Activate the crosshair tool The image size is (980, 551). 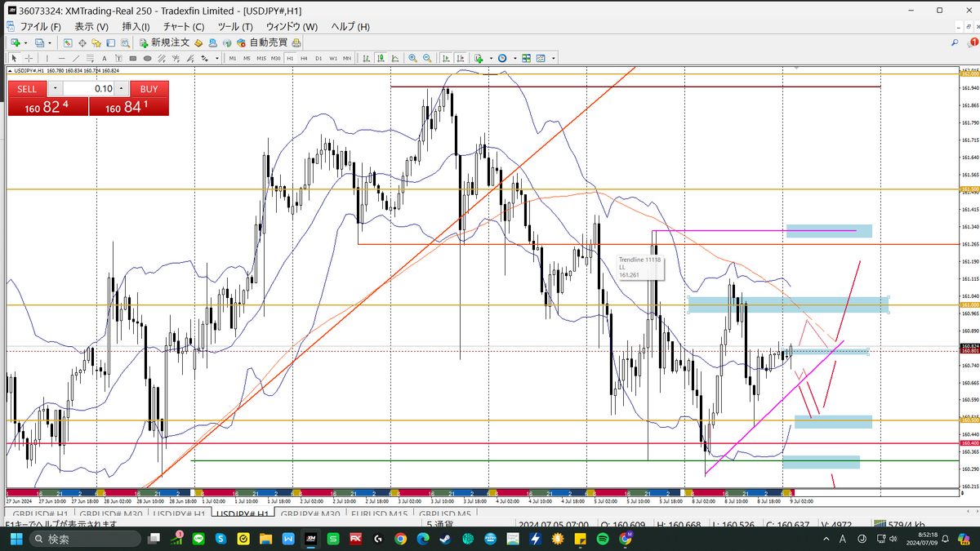tap(29, 58)
